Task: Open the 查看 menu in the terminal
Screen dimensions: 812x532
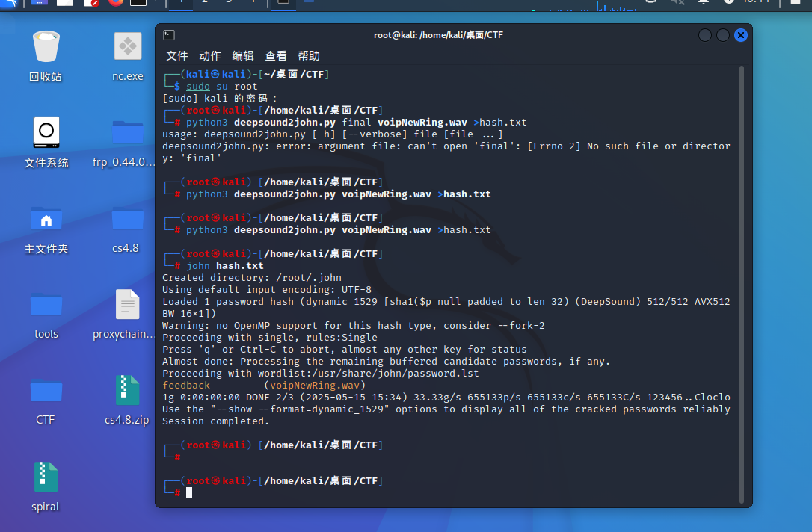Action: click(275, 55)
